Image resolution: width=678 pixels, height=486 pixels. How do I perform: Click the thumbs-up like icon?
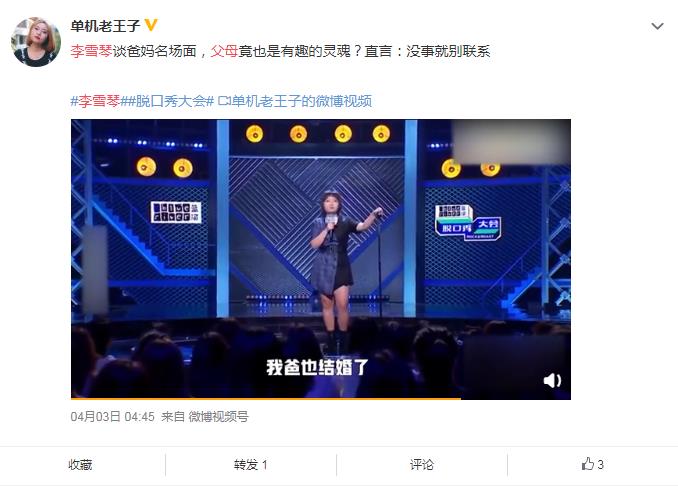coord(587,464)
